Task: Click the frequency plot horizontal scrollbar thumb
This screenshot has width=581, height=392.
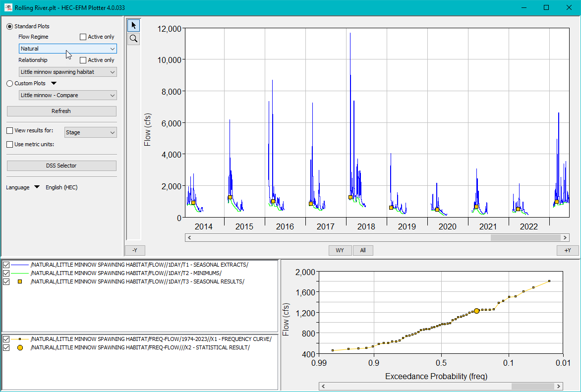Action: 532,386
